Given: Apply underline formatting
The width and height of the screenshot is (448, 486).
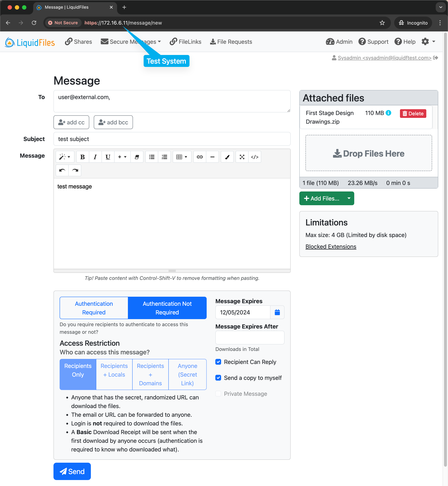Looking at the screenshot, I should [x=108, y=157].
